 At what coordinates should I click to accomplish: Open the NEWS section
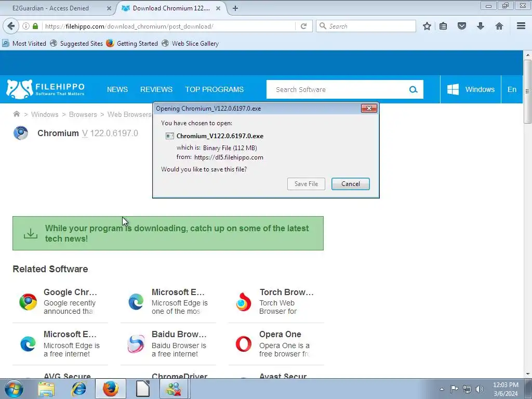(117, 89)
